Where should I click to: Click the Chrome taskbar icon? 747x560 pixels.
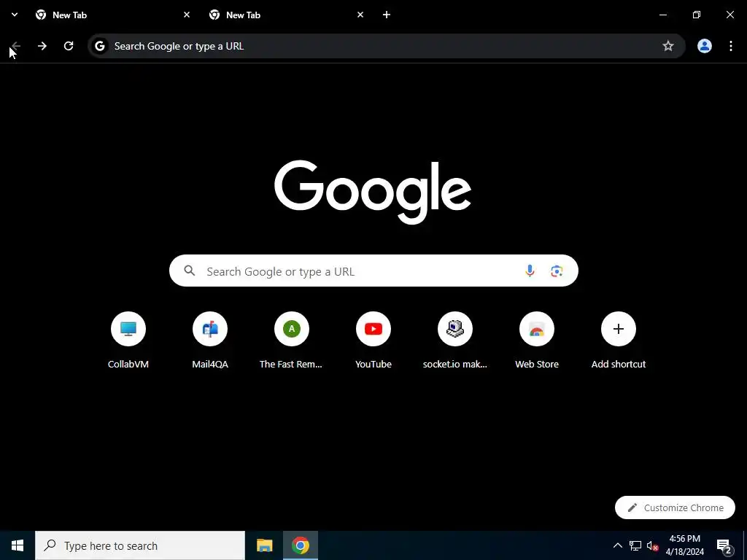pos(300,545)
